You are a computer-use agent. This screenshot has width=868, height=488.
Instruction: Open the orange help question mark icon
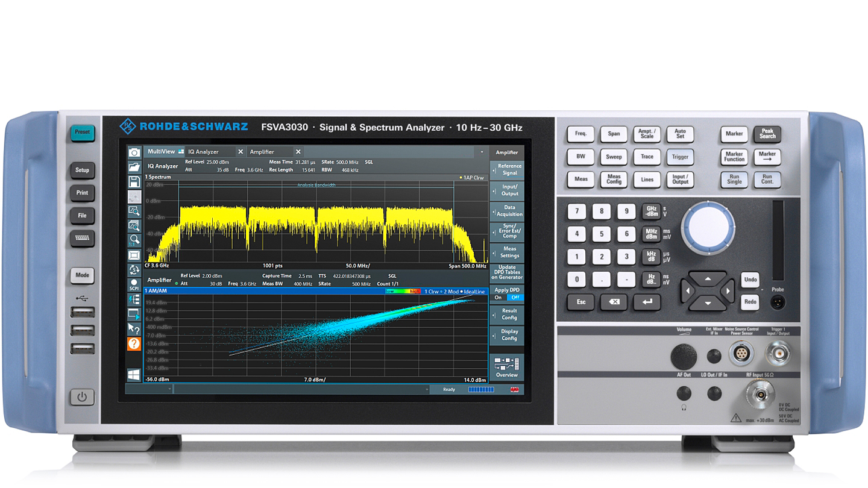click(134, 343)
